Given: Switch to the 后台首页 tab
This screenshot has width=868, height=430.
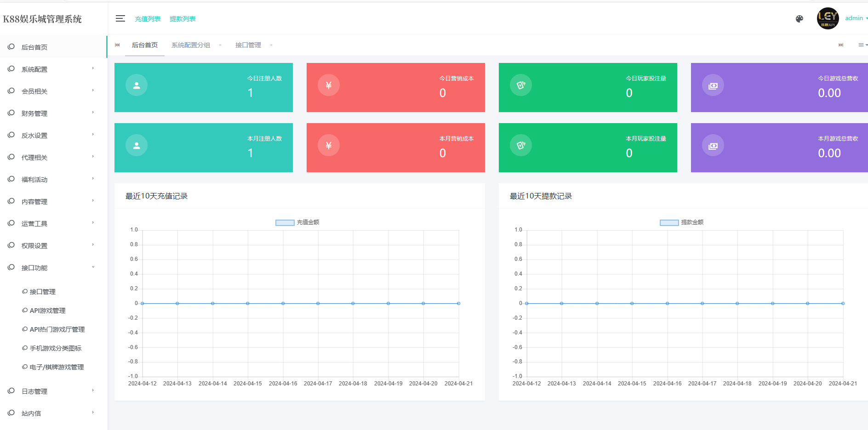Looking at the screenshot, I should pyautogui.click(x=145, y=45).
